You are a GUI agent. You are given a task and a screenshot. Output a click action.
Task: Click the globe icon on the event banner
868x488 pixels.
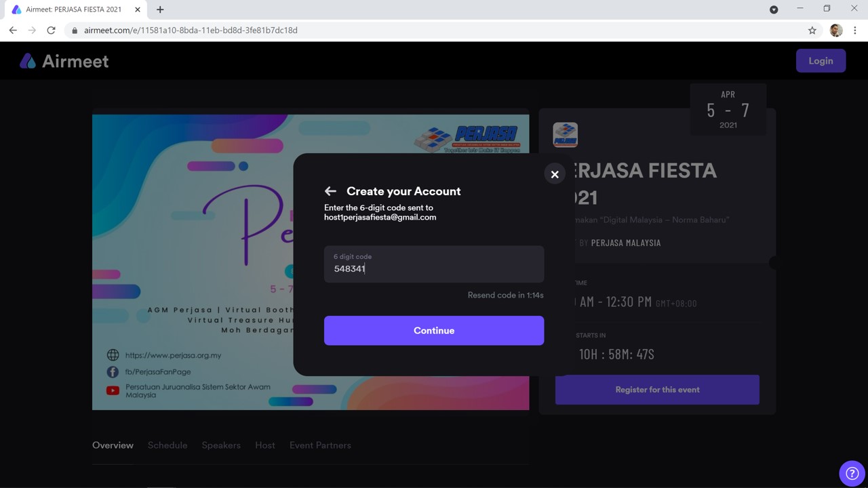(x=113, y=355)
